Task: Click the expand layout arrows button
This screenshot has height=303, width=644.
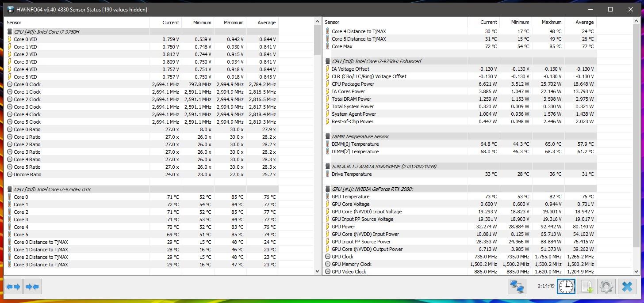Action: (14, 287)
